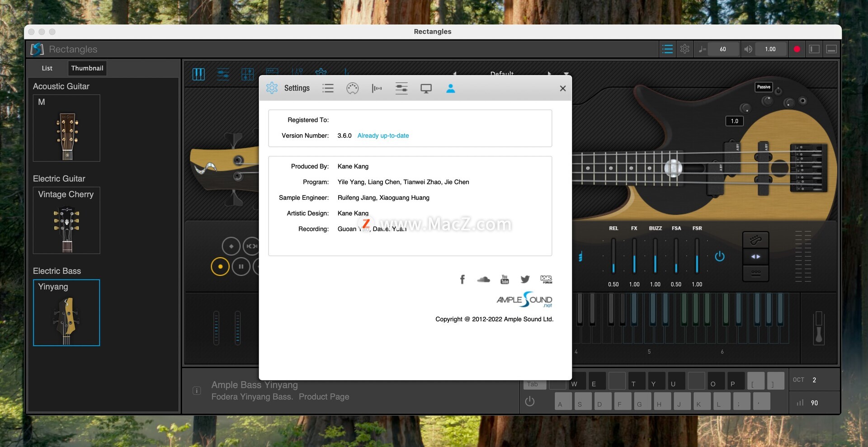Open the mixer sliders panel tab
Screen dimensions: 868x447
(223, 74)
